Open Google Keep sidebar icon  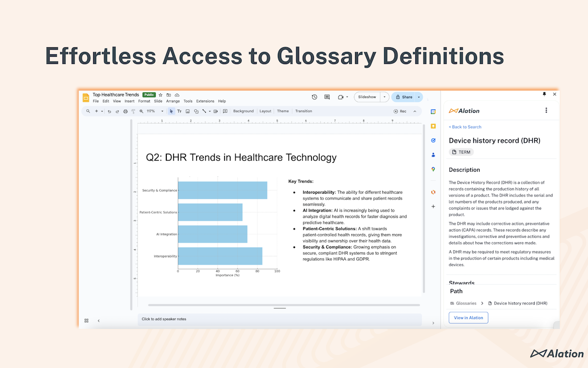(433, 126)
